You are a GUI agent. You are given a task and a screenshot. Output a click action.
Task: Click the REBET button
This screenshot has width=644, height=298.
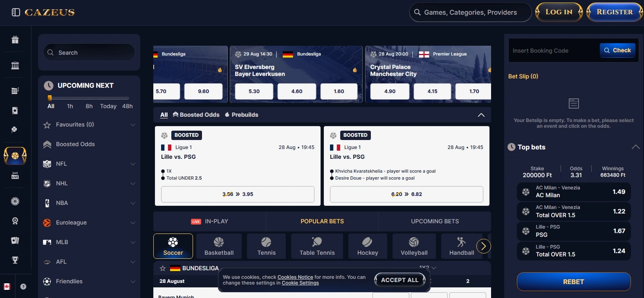pyautogui.click(x=574, y=282)
